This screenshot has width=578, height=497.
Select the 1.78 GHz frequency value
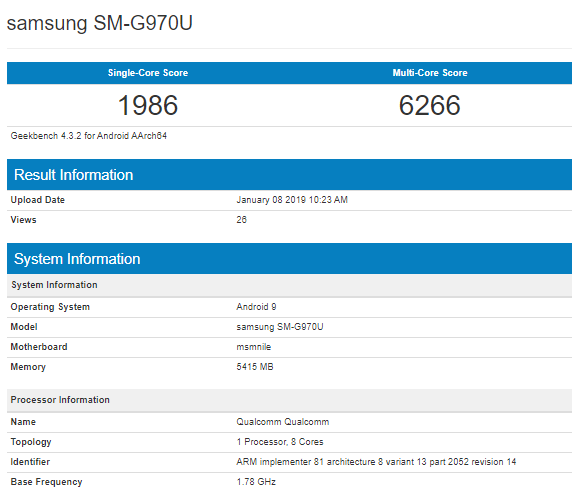click(x=256, y=482)
